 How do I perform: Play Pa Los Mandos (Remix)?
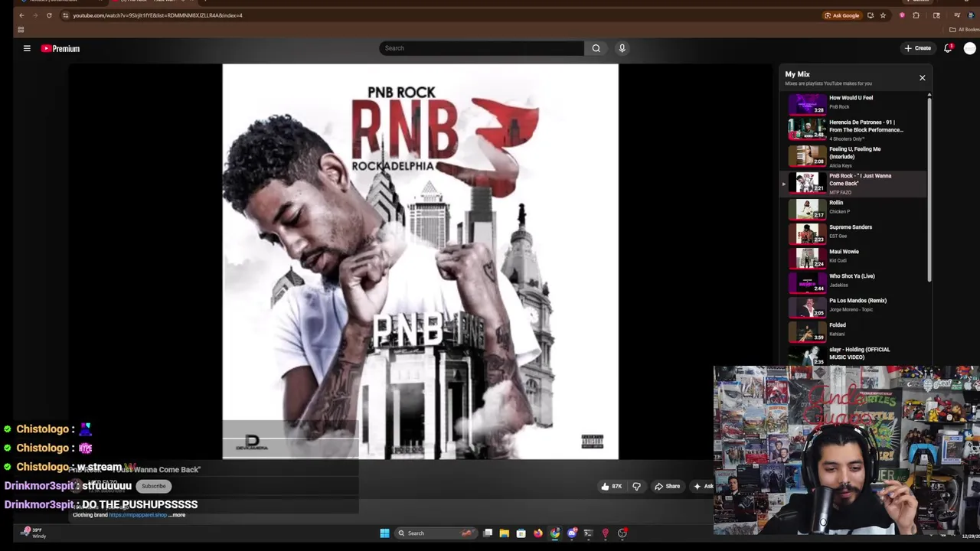tap(856, 306)
